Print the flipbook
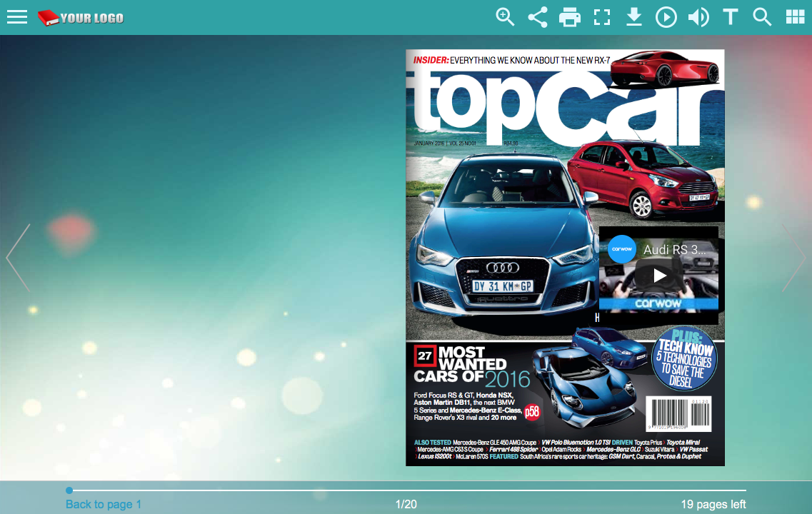Image resolution: width=812 pixels, height=514 pixels. click(x=570, y=17)
